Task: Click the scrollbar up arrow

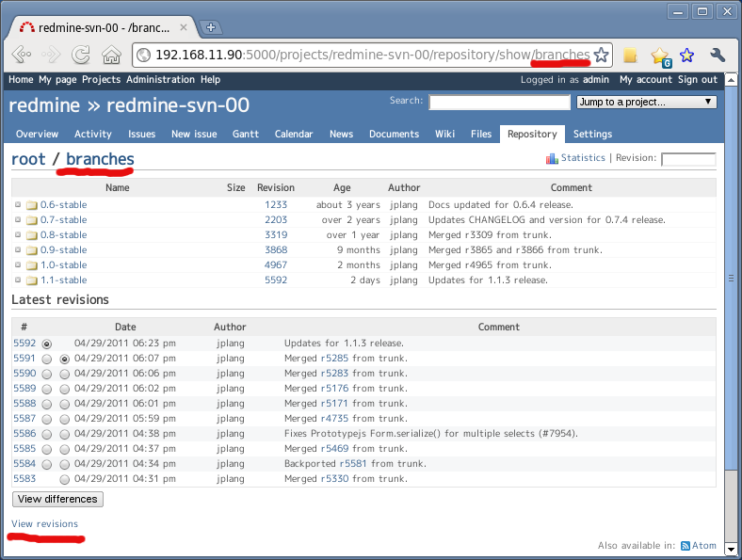Action: [731, 79]
